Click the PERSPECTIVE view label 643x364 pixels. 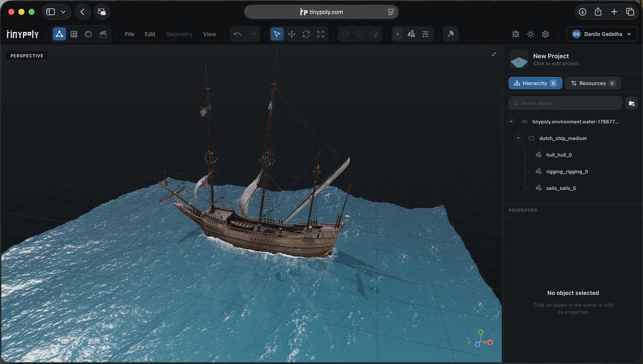(x=27, y=56)
